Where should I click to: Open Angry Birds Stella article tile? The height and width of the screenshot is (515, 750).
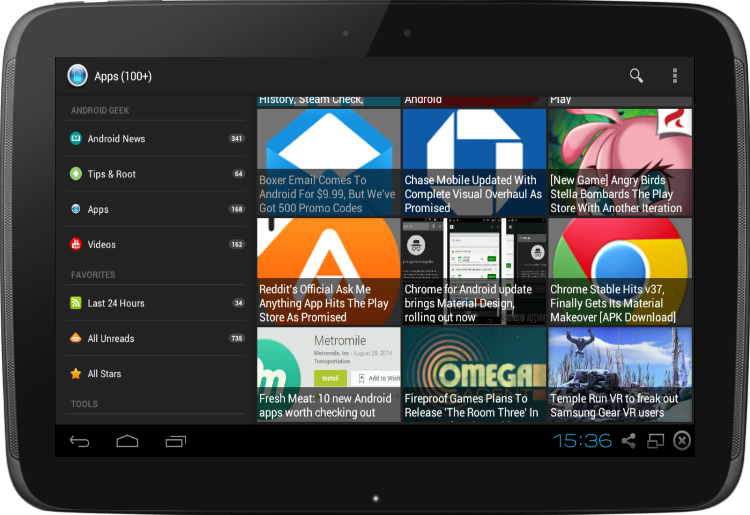pos(620,162)
